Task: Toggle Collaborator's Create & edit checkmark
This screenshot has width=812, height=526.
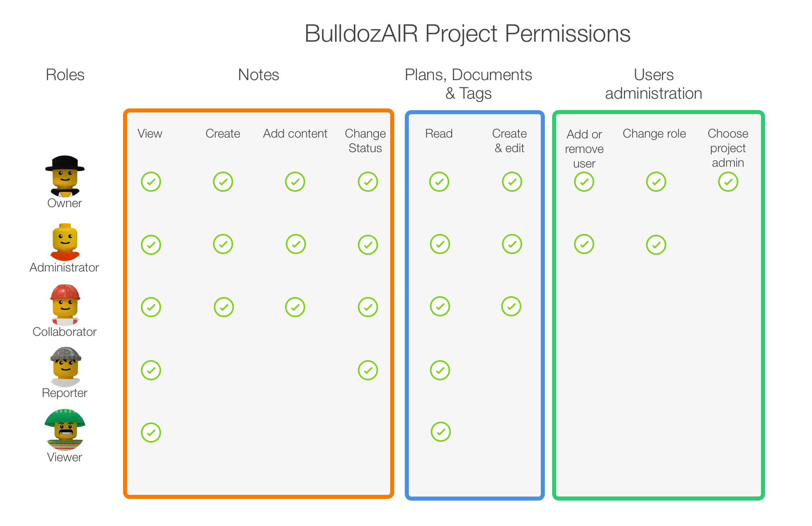Action: point(511,306)
